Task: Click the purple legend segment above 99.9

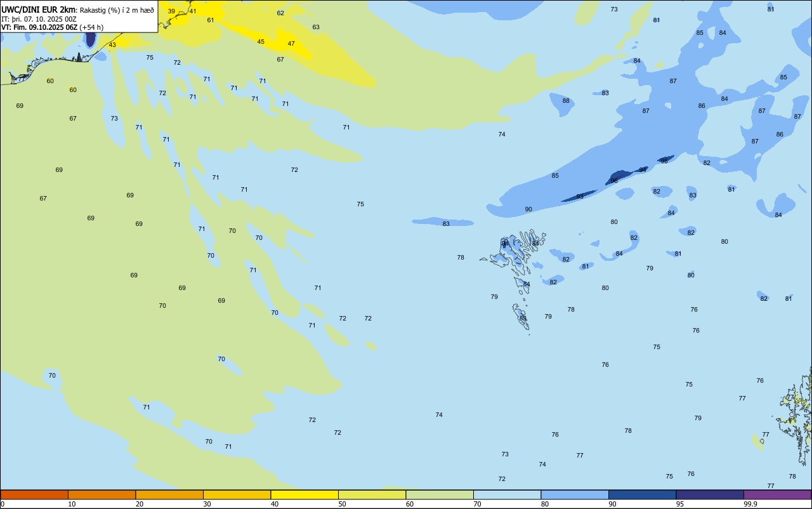Action: click(x=777, y=494)
